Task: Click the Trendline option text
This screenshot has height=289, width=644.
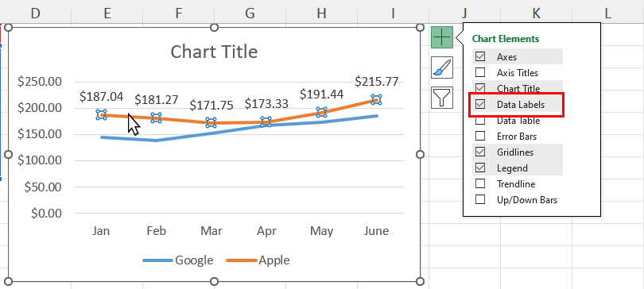Action: click(516, 184)
